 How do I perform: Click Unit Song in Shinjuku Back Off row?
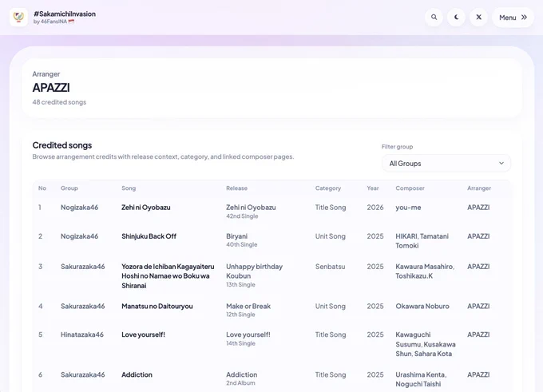tap(331, 236)
